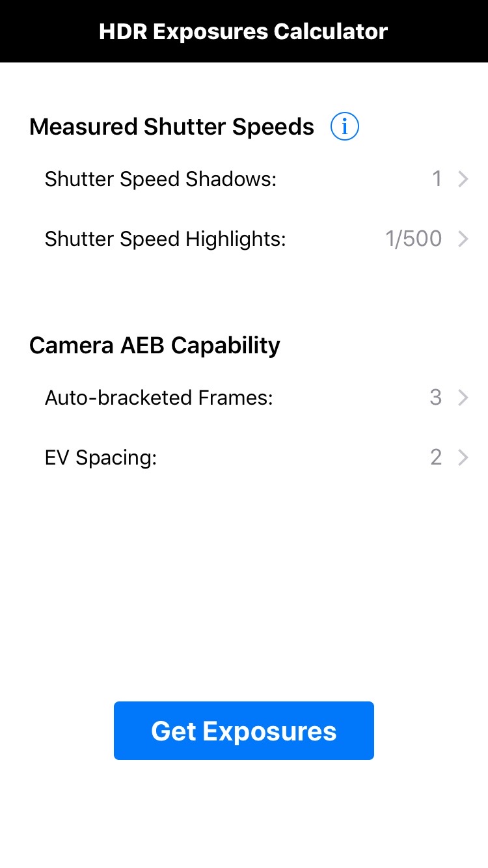Expand Shutter Speed Highlights chevron
Screen dimensions: 488x868
coord(463,239)
